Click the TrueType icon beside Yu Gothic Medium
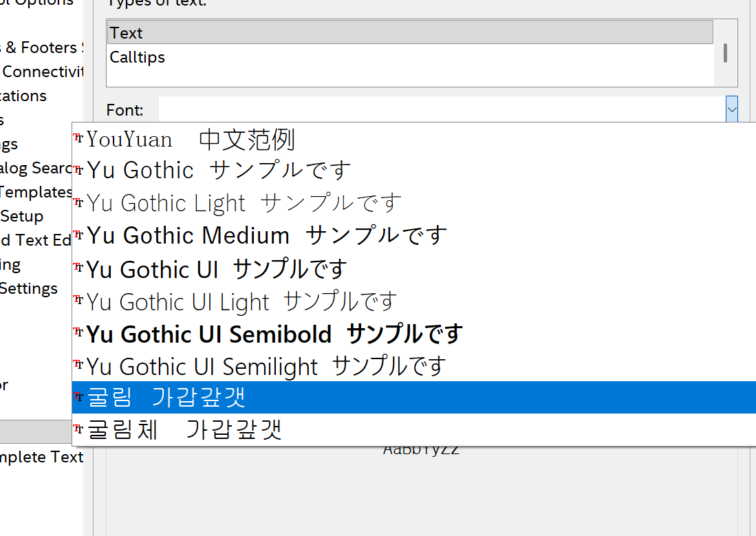Image resolution: width=756 pixels, height=536 pixels. [78, 235]
